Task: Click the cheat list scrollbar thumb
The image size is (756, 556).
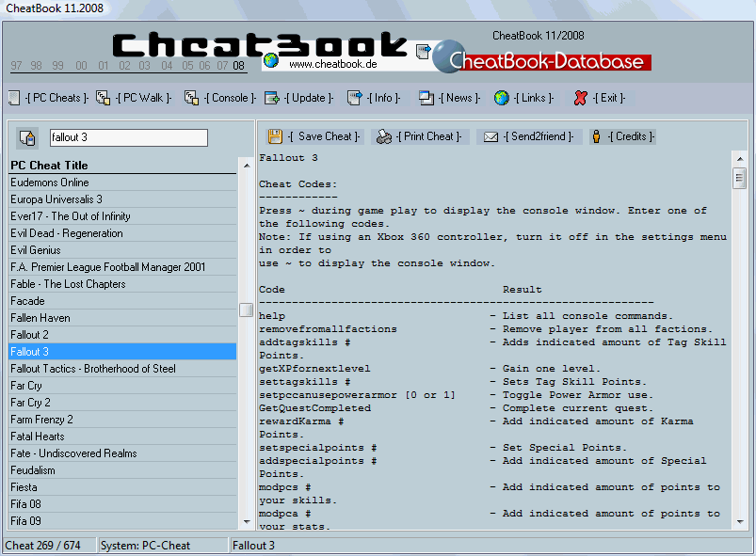Action: (247, 310)
